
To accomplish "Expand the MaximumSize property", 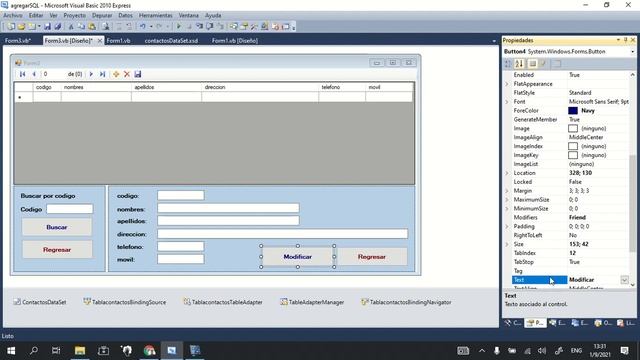I will [507, 200].
